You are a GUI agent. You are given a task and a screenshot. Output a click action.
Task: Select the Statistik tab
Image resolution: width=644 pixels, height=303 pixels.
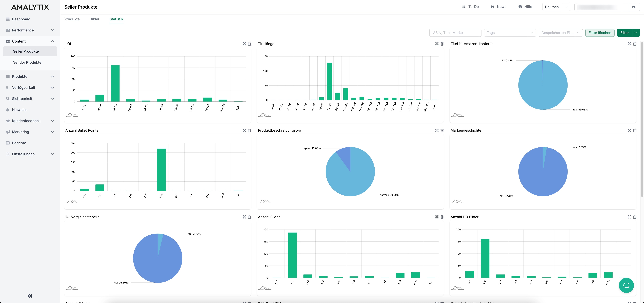[x=116, y=19]
